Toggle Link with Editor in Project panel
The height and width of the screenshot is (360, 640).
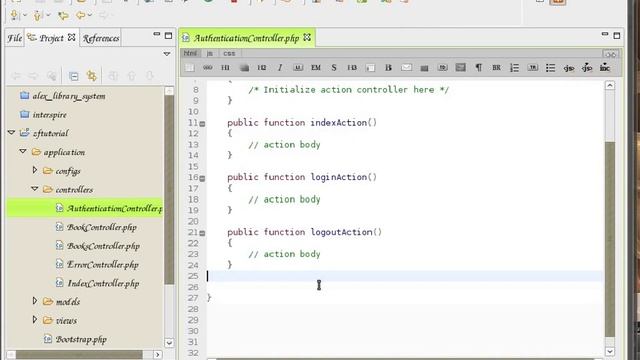click(x=92, y=76)
